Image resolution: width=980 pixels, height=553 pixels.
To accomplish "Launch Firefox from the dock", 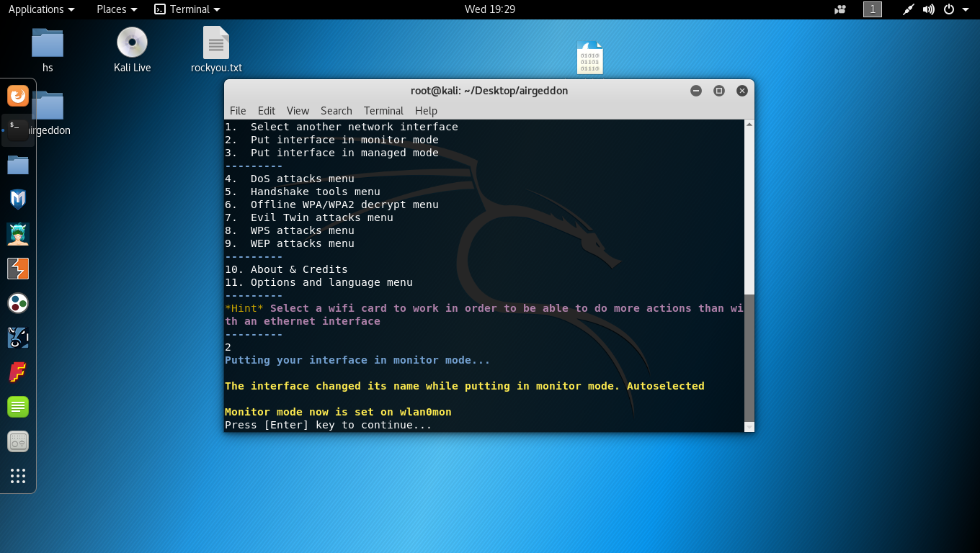I will pos(18,96).
